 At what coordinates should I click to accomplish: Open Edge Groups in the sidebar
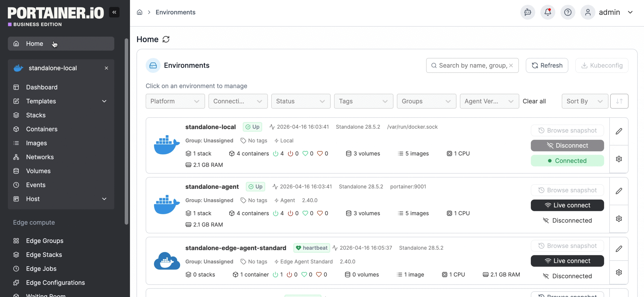[x=61, y=241]
